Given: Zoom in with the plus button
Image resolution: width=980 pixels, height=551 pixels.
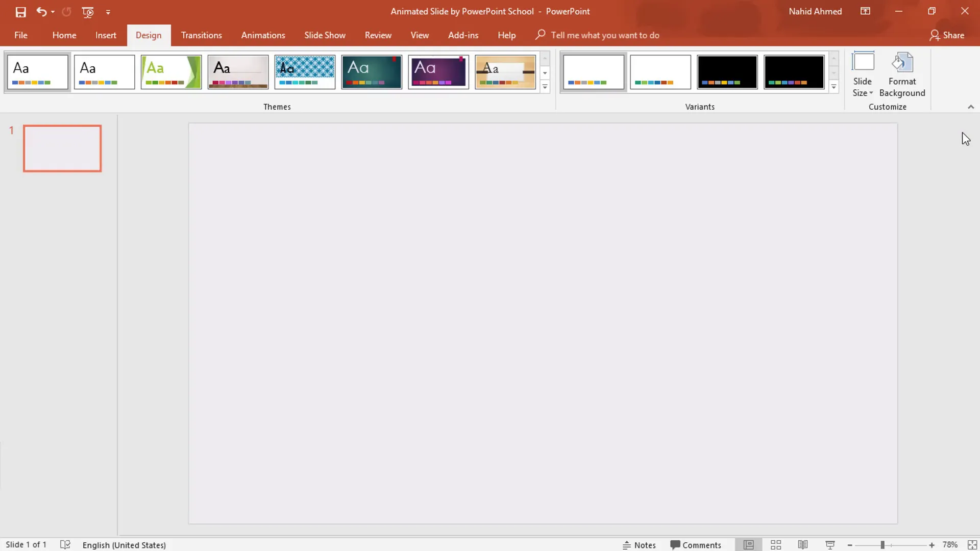Looking at the screenshot, I should (932, 545).
